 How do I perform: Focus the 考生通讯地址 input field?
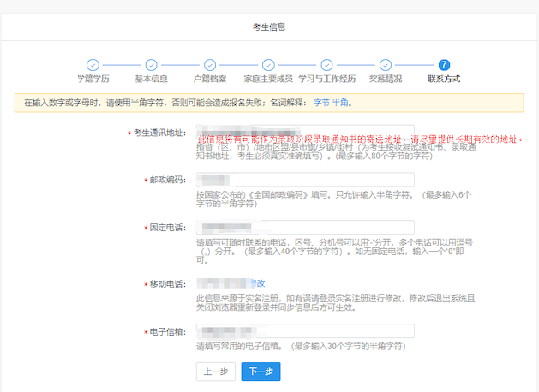[304, 133]
